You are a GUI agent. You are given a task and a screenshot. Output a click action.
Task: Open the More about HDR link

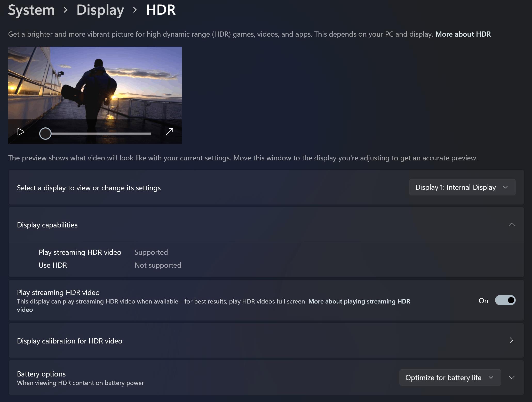(x=463, y=34)
